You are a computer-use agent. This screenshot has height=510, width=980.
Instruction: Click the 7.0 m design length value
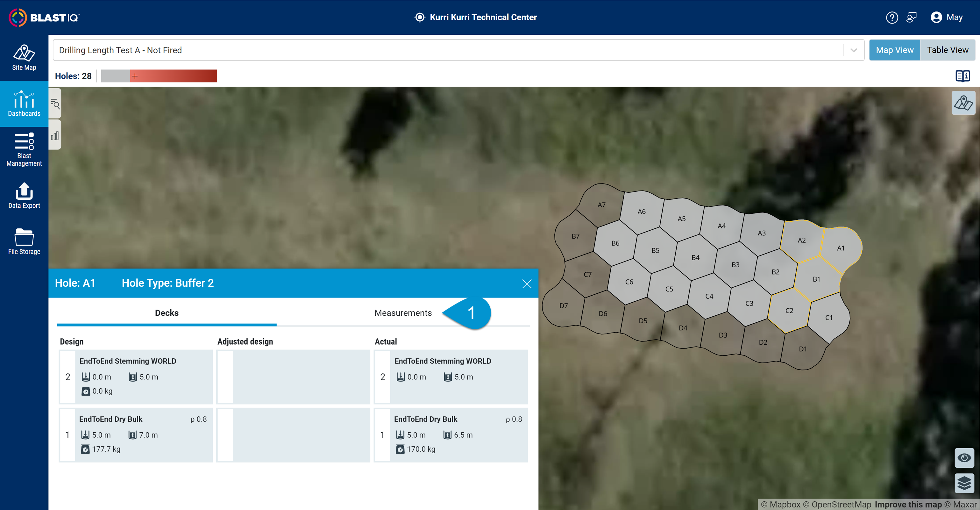[148, 435]
